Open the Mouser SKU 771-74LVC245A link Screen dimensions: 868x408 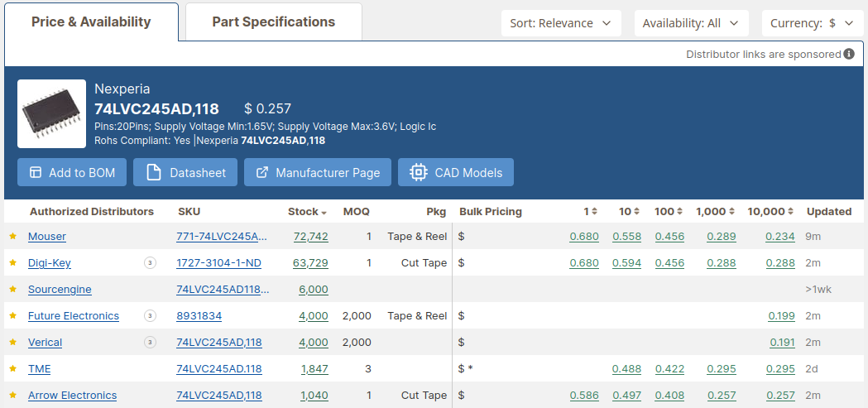222,237
